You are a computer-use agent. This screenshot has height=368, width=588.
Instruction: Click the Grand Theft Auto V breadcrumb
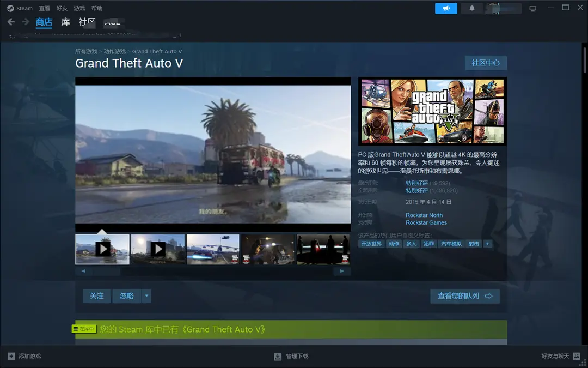click(157, 51)
